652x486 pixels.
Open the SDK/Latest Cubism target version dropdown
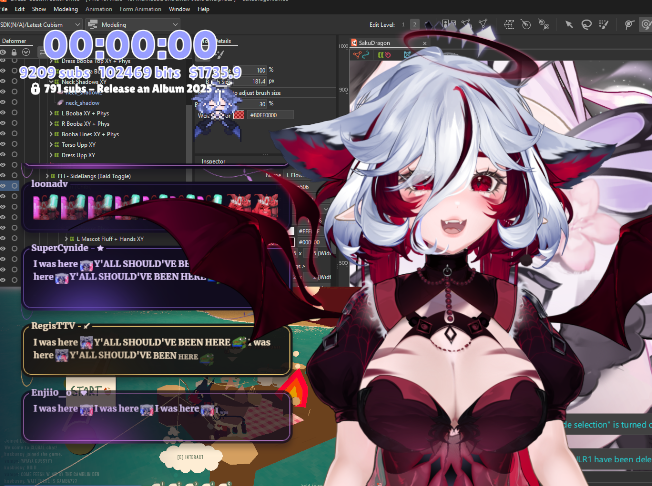[x=40, y=25]
